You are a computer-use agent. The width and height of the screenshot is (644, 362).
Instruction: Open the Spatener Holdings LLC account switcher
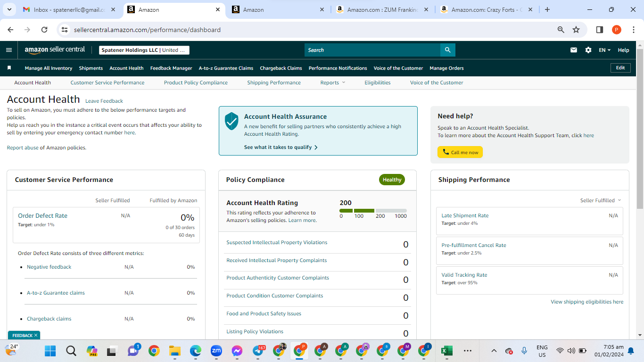144,50
